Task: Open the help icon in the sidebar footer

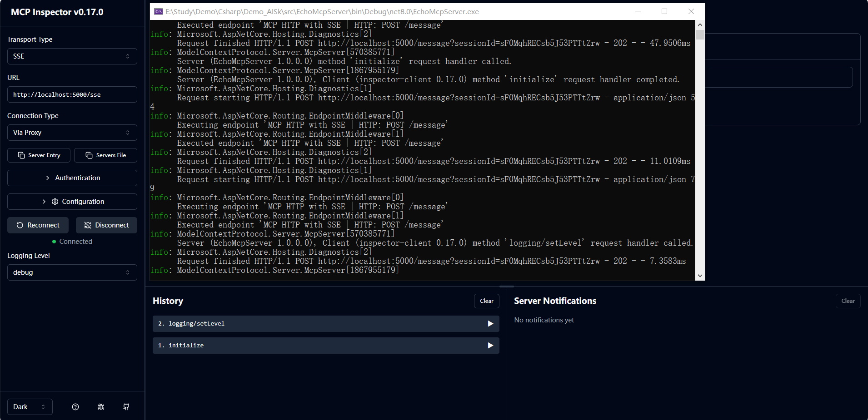Action: pyautogui.click(x=75, y=407)
